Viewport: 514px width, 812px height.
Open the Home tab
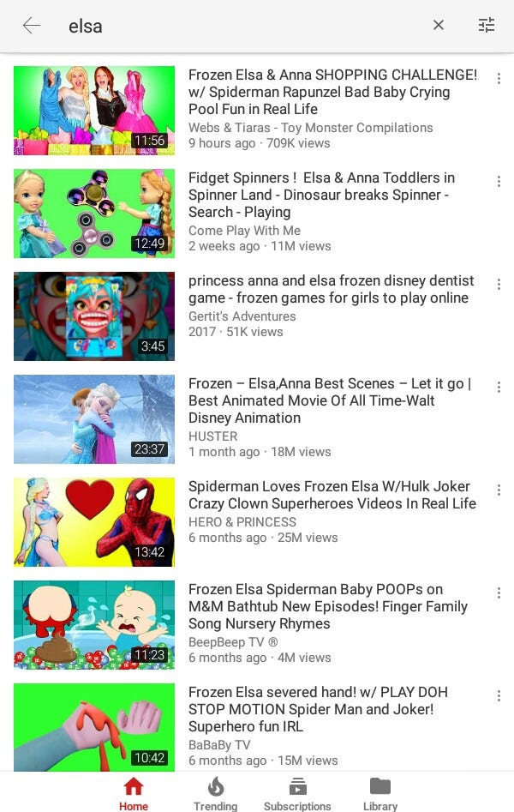pyautogui.click(x=134, y=793)
